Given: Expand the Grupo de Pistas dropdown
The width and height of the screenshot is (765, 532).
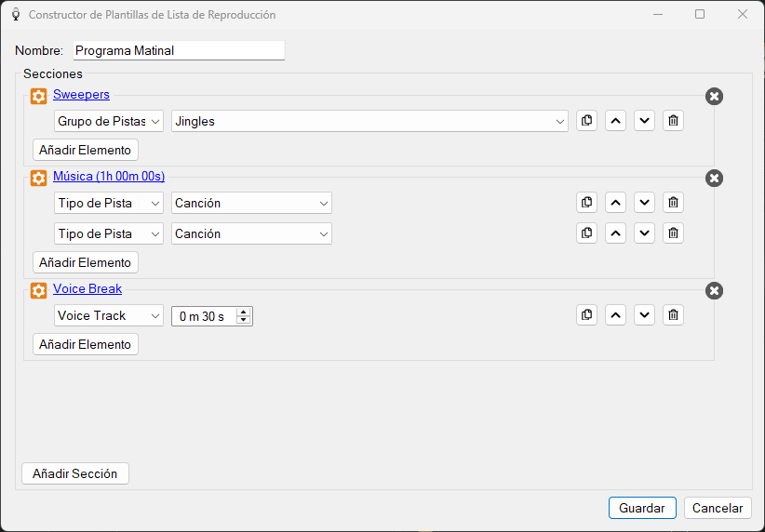Looking at the screenshot, I should (108, 121).
